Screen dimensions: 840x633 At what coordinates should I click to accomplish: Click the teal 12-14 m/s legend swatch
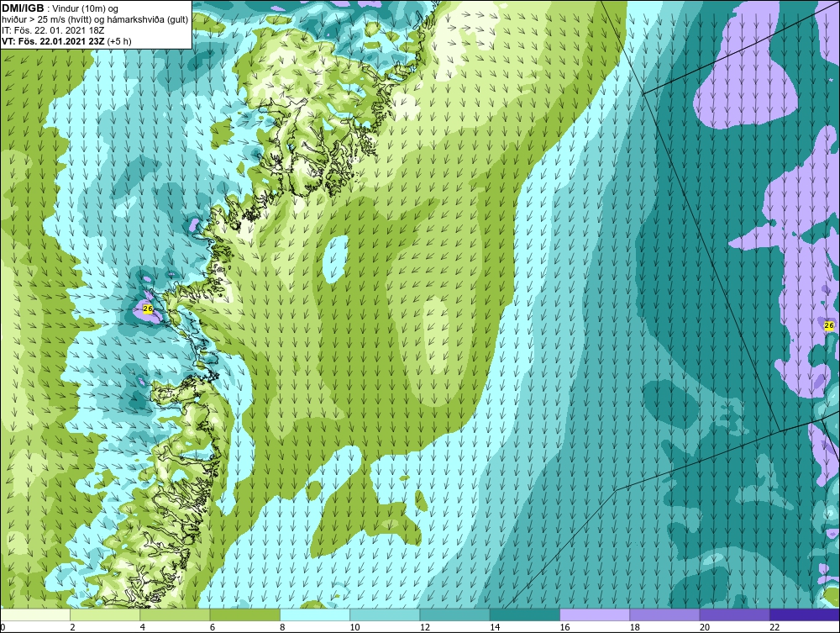pos(454,615)
